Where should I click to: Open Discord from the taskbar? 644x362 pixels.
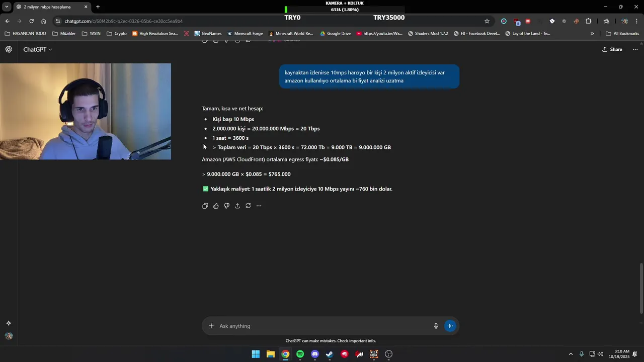(x=315, y=354)
